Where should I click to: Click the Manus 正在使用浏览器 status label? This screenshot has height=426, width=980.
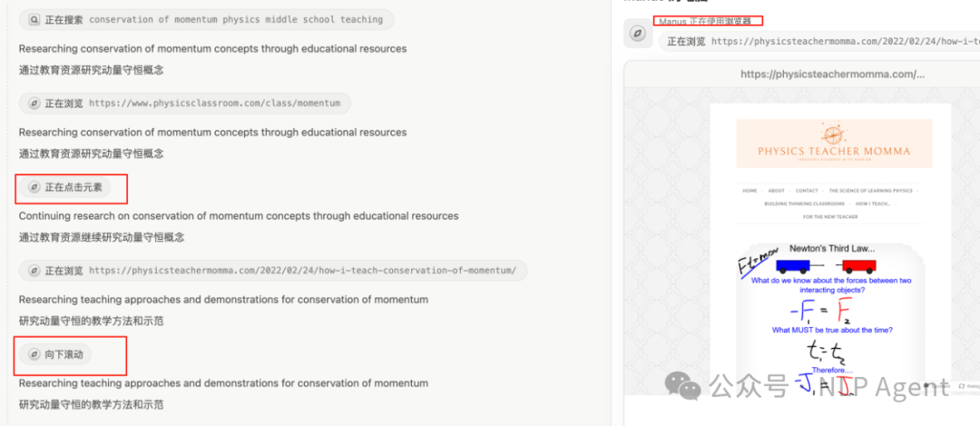[x=706, y=21]
